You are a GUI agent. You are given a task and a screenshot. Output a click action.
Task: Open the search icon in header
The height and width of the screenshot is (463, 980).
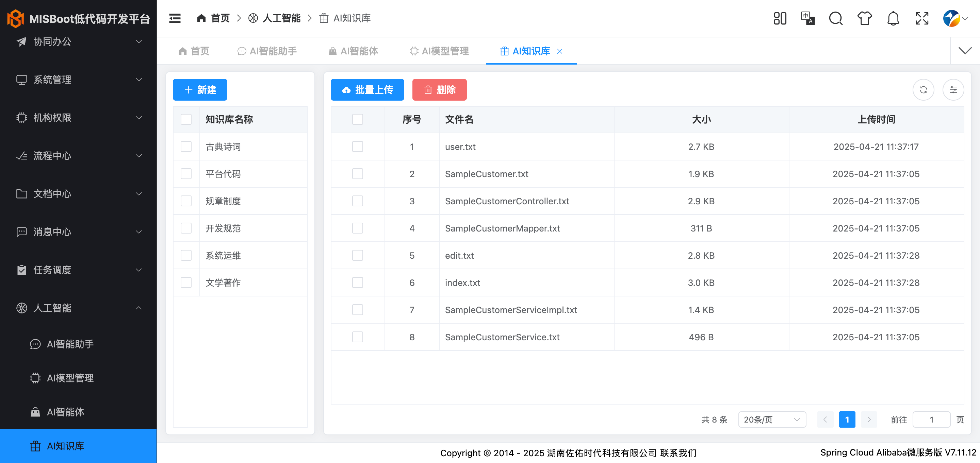coord(836,18)
